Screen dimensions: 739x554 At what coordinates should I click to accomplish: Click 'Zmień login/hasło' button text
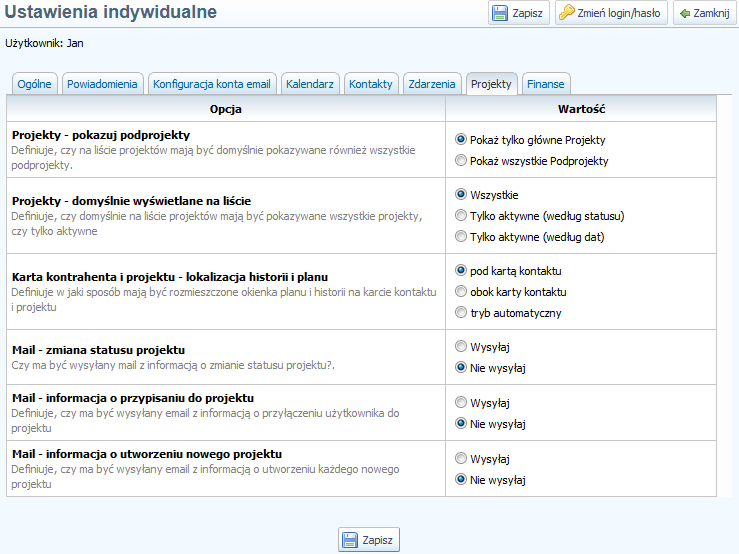619,13
